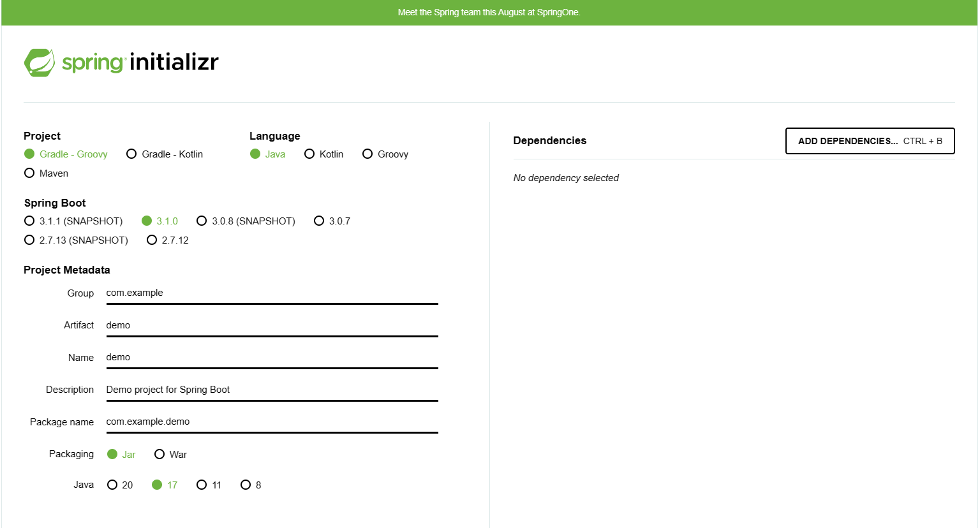The height and width of the screenshot is (528, 980).
Task: Open the Add Dependencies dialog
Action: [870, 141]
